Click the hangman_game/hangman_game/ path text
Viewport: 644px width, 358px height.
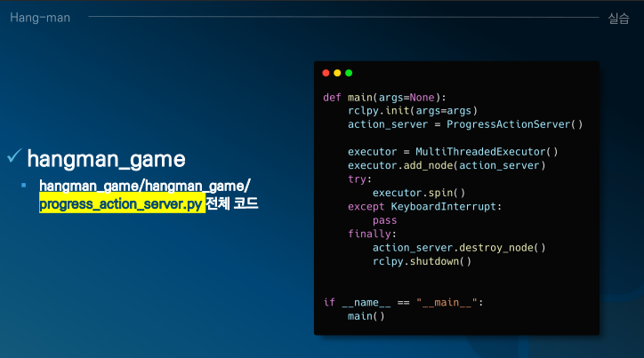pyautogui.click(x=145, y=186)
